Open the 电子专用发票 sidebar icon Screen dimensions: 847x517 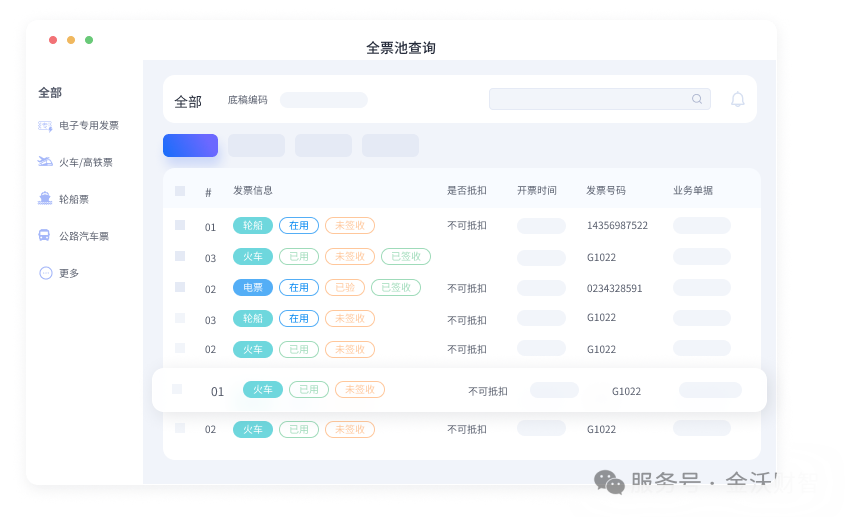click(x=45, y=126)
